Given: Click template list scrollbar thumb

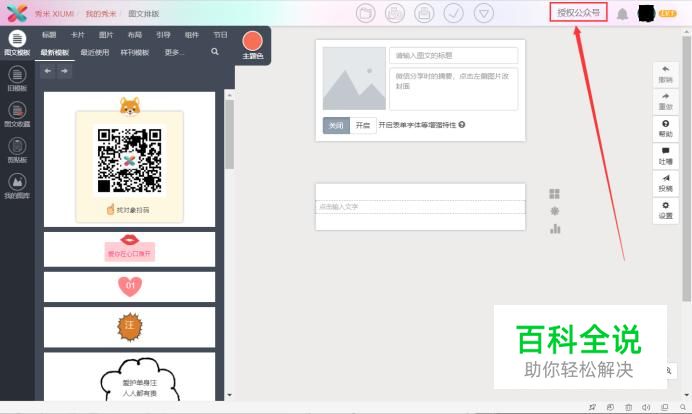Looking at the screenshot, I should [x=229, y=134].
